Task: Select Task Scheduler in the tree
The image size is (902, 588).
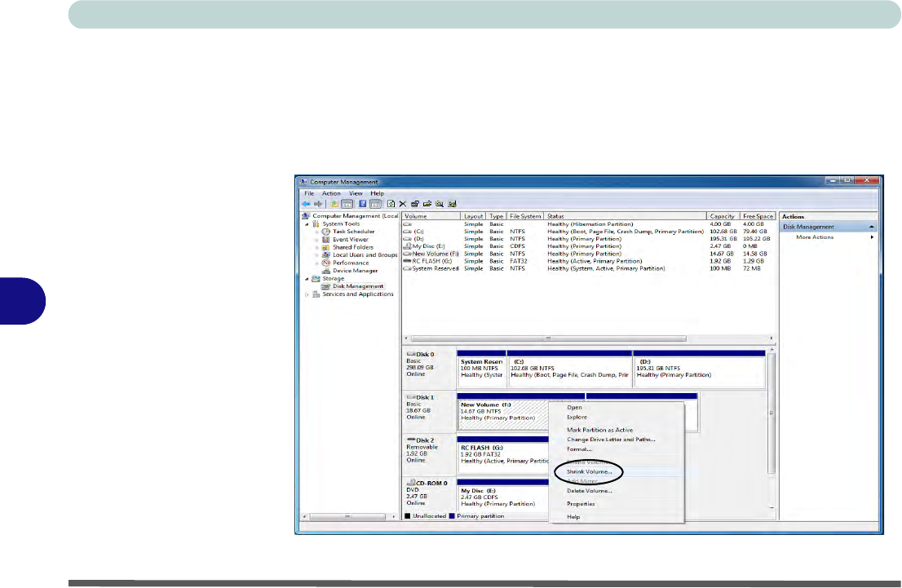Action: (x=353, y=232)
